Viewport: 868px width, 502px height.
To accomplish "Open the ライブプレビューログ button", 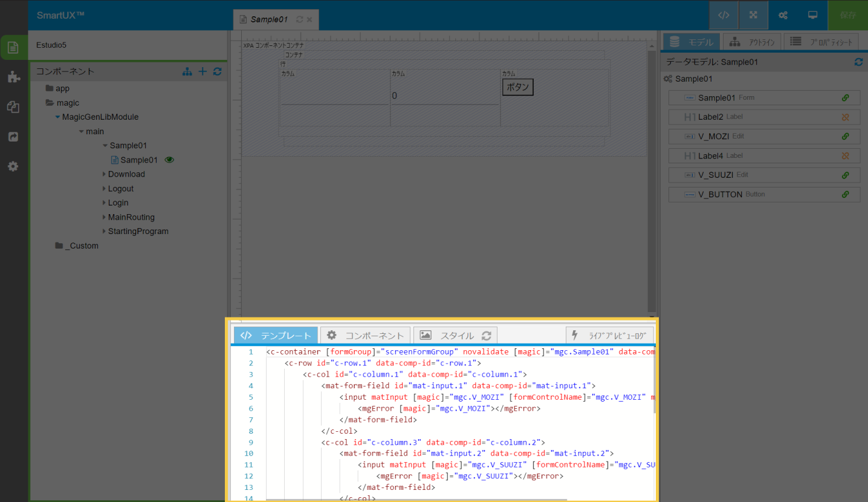I will tap(609, 335).
